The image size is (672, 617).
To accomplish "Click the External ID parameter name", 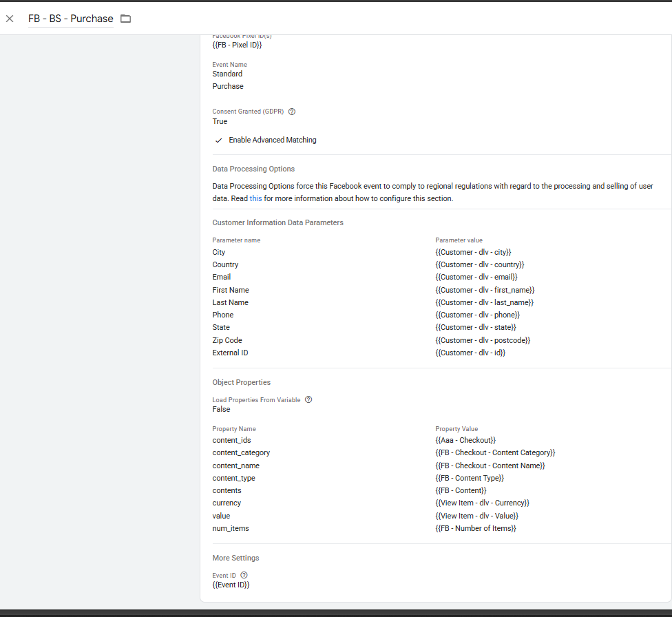I will 230,353.
